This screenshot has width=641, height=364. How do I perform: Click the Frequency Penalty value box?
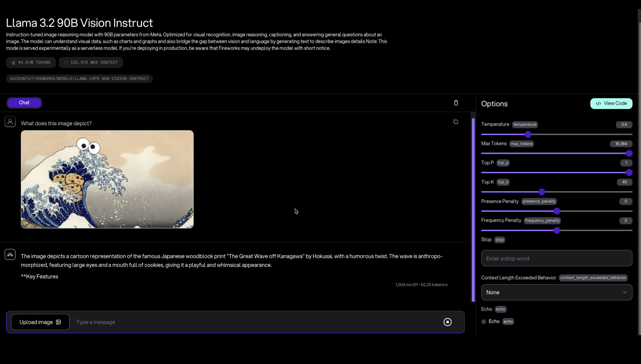click(x=625, y=220)
